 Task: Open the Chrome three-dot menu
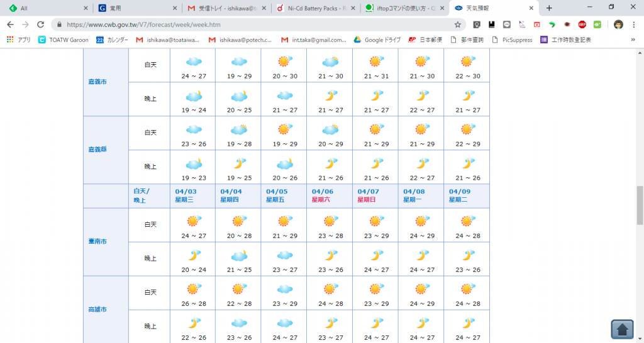coord(634,24)
